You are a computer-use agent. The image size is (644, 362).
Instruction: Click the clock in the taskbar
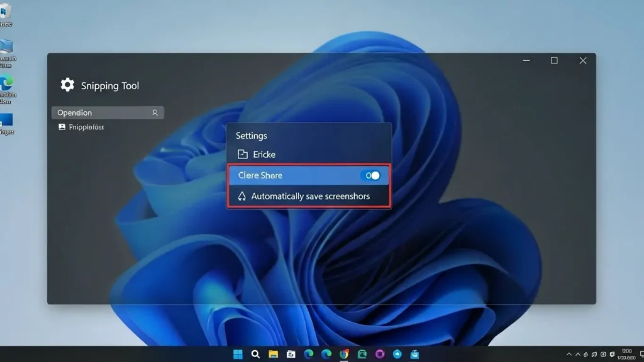[x=627, y=354]
